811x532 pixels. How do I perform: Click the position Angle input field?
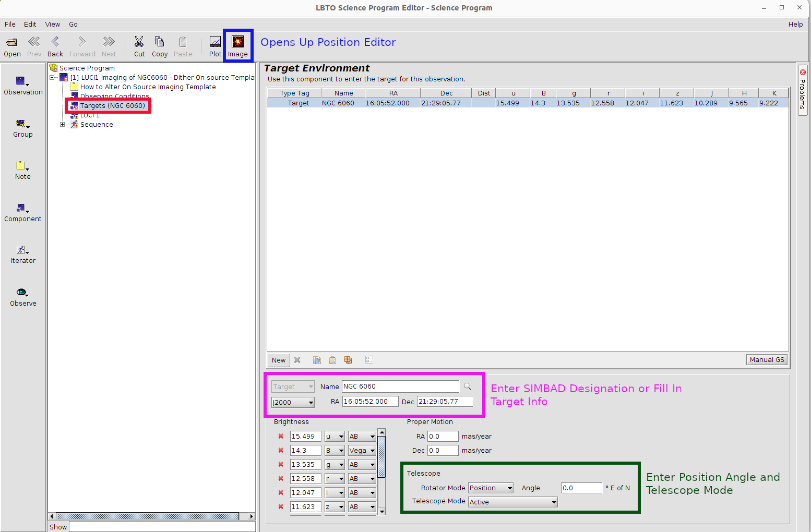(581, 488)
